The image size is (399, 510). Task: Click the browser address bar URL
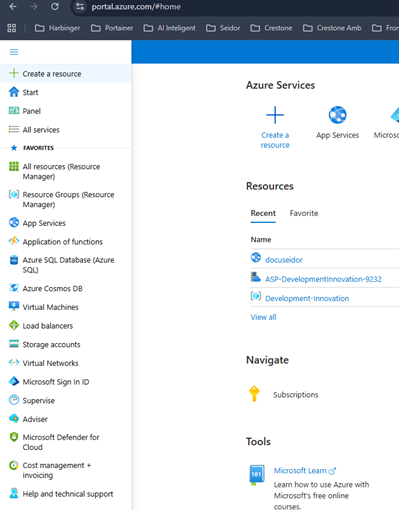coord(136,7)
